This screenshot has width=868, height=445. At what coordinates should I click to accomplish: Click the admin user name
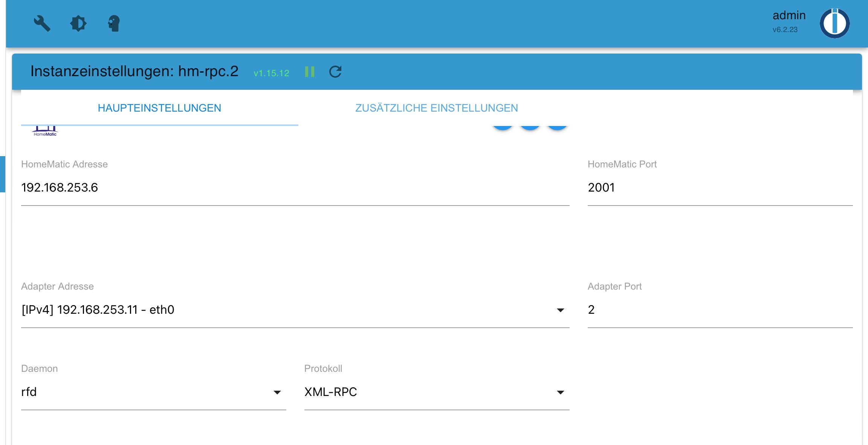coord(789,15)
